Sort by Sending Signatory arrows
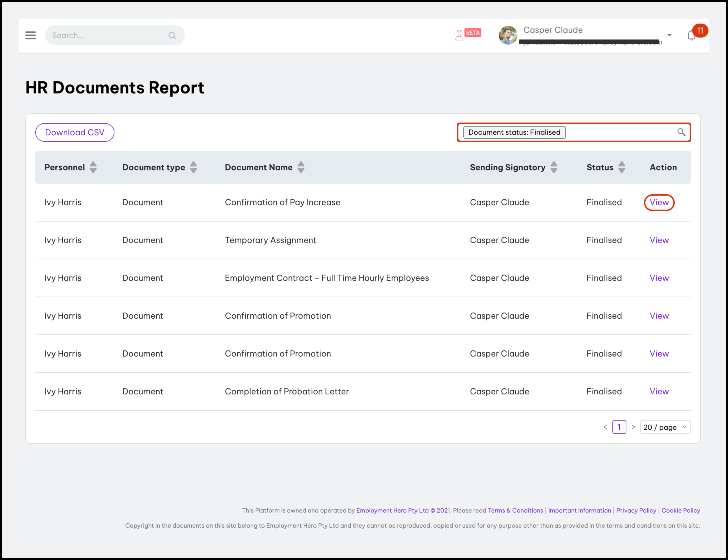This screenshot has width=728, height=560. pyautogui.click(x=554, y=167)
